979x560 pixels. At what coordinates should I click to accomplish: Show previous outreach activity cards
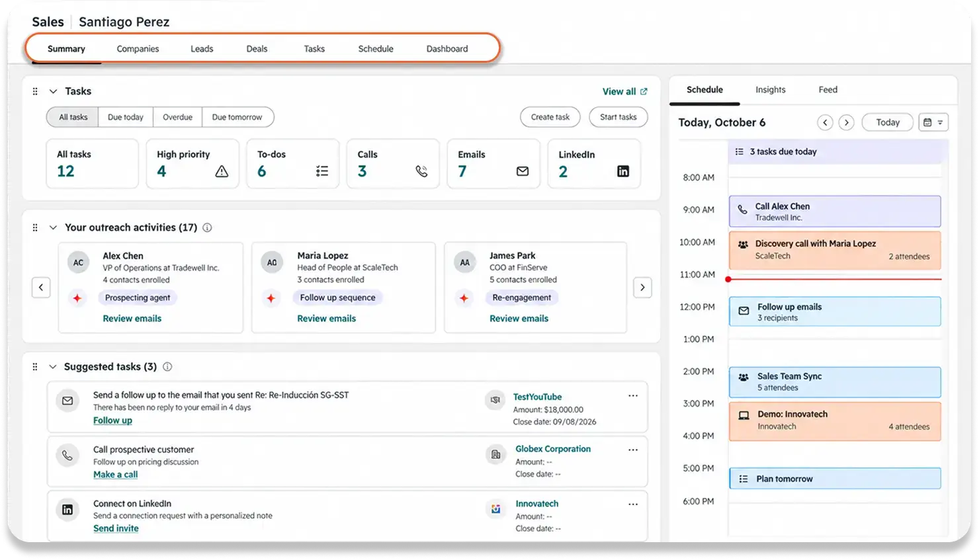click(41, 288)
